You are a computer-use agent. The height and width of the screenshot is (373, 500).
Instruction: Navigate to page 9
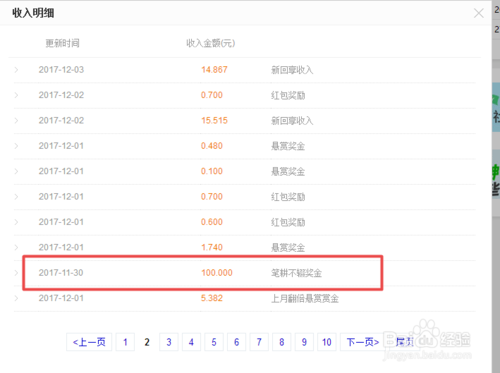point(304,342)
